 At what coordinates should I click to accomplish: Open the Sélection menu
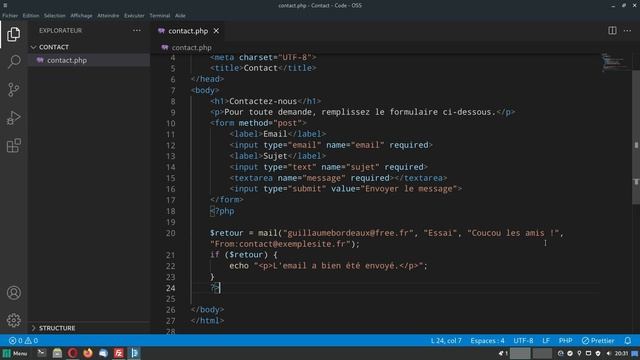click(x=55, y=16)
